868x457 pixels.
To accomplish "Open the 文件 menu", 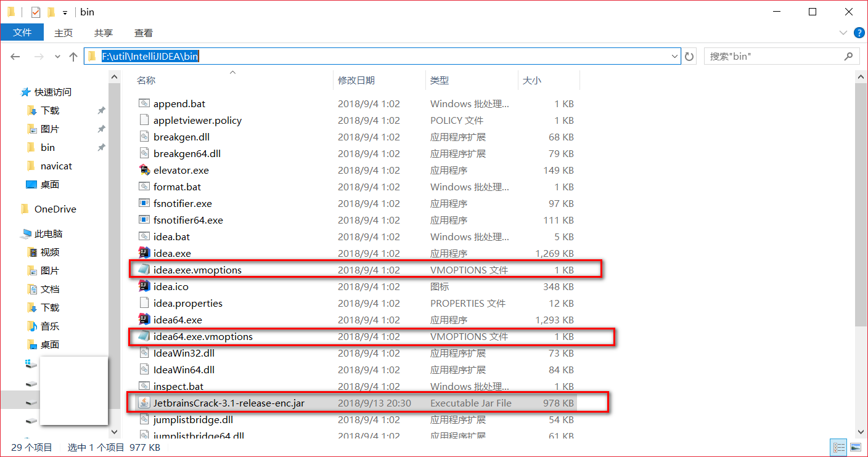I will click(22, 33).
